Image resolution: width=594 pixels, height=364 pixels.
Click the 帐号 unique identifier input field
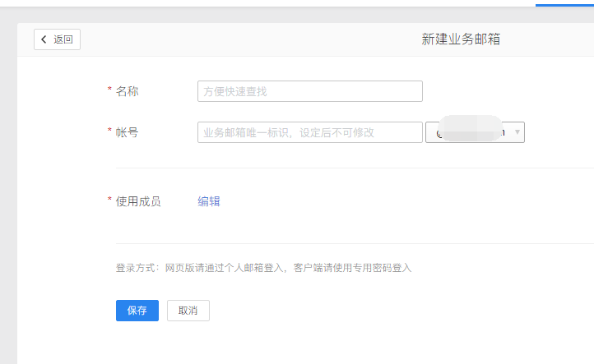pos(309,132)
